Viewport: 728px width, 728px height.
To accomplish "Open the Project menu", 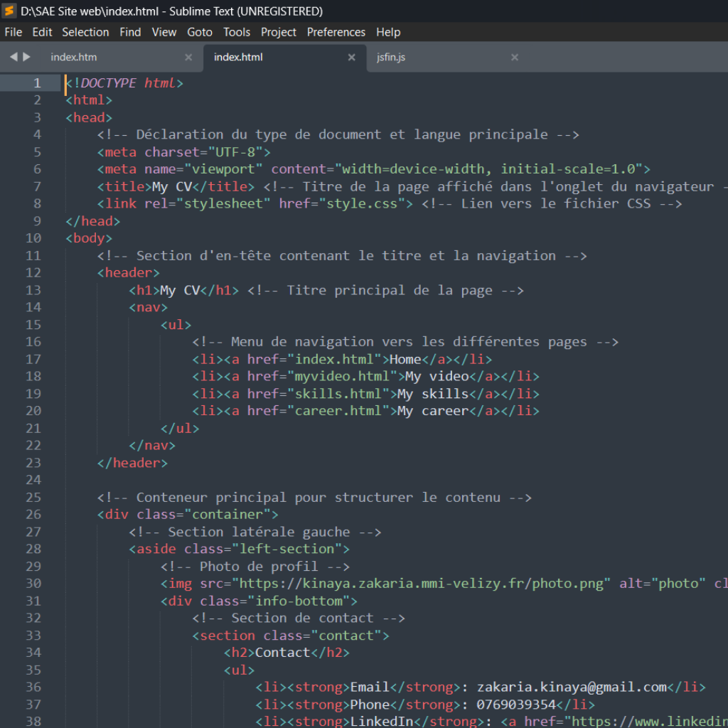I will pos(279,32).
